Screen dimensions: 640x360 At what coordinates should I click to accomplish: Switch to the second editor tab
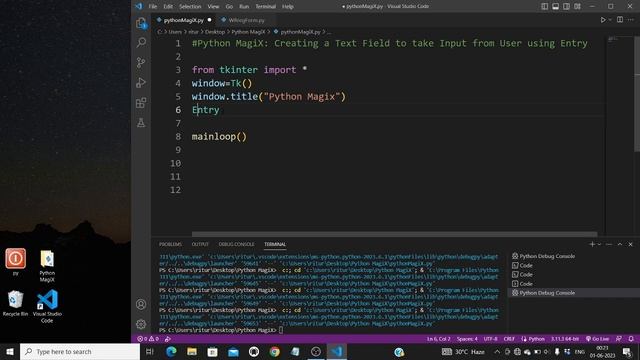[246, 20]
